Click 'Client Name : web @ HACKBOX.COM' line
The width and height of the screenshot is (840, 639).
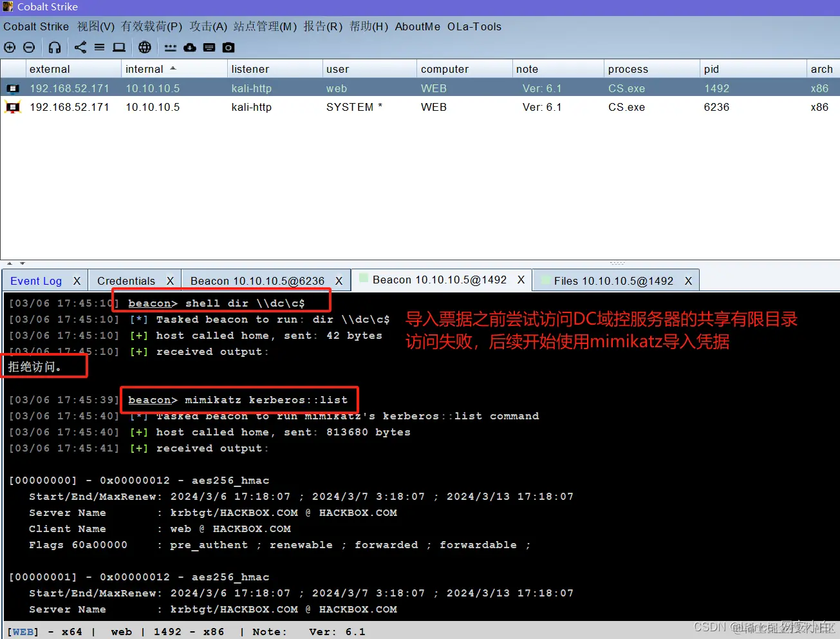160,529
